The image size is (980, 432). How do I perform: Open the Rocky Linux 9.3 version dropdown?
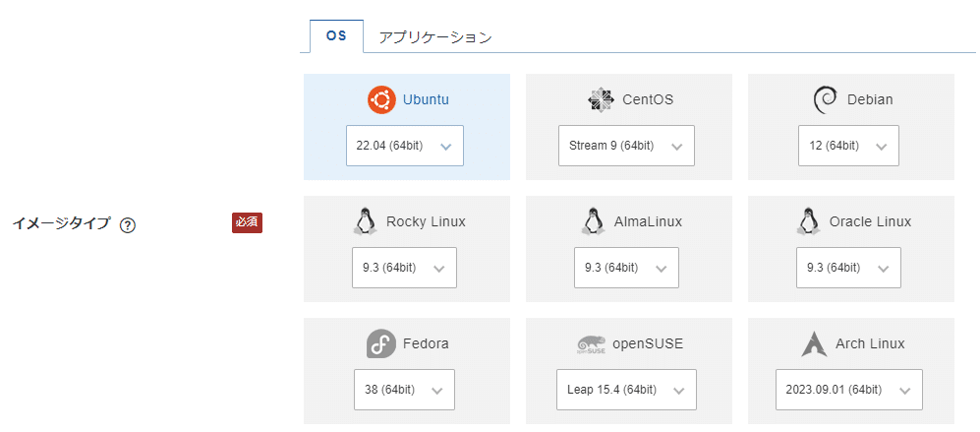coord(404,268)
